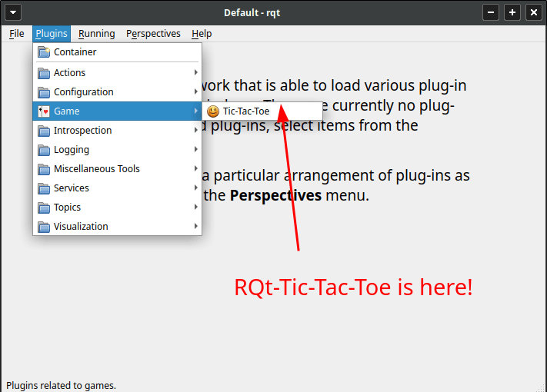
Task: Maximize the rqt window
Action: click(x=512, y=12)
